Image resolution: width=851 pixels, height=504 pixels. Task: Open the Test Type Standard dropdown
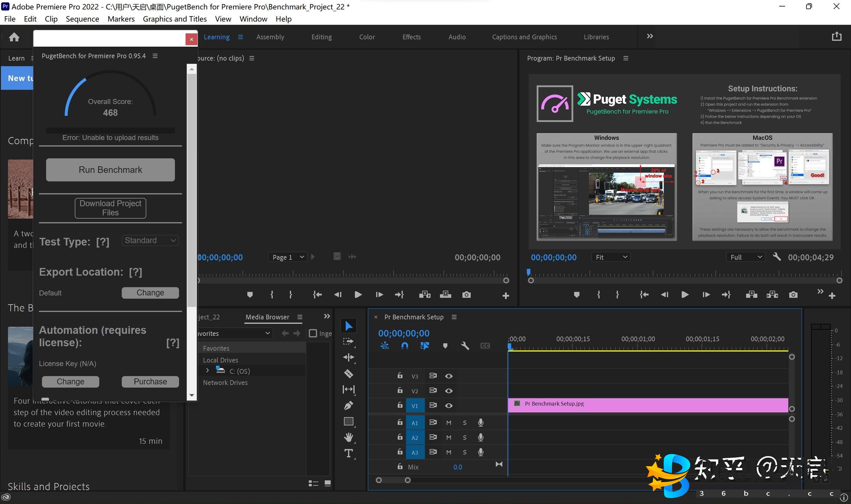click(x=150, y=240)
